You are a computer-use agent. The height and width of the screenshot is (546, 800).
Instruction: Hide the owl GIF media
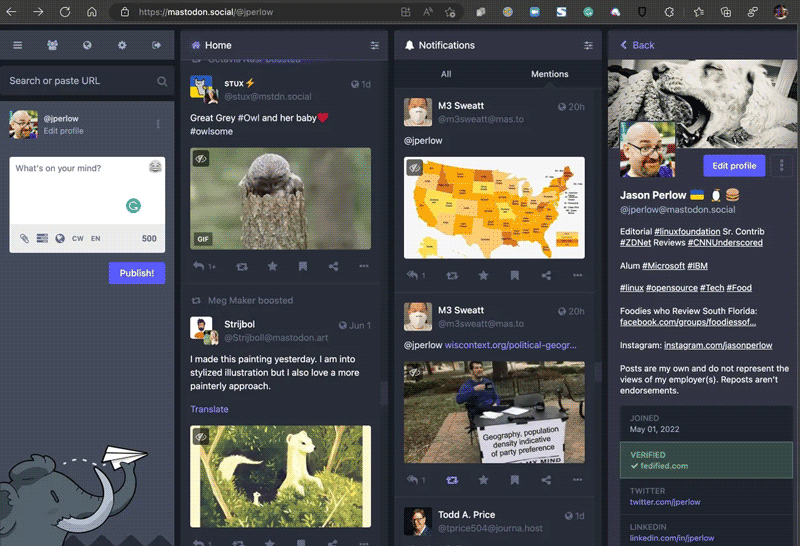coord(201,159)
